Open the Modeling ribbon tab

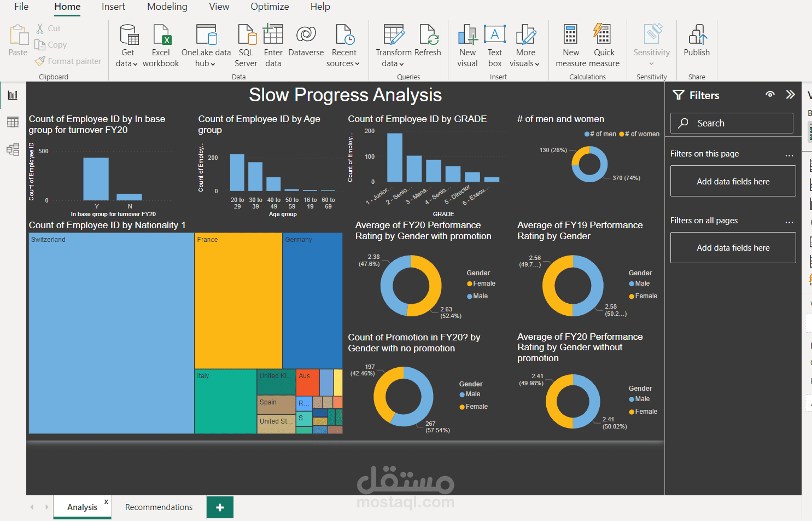coord(167,7)
